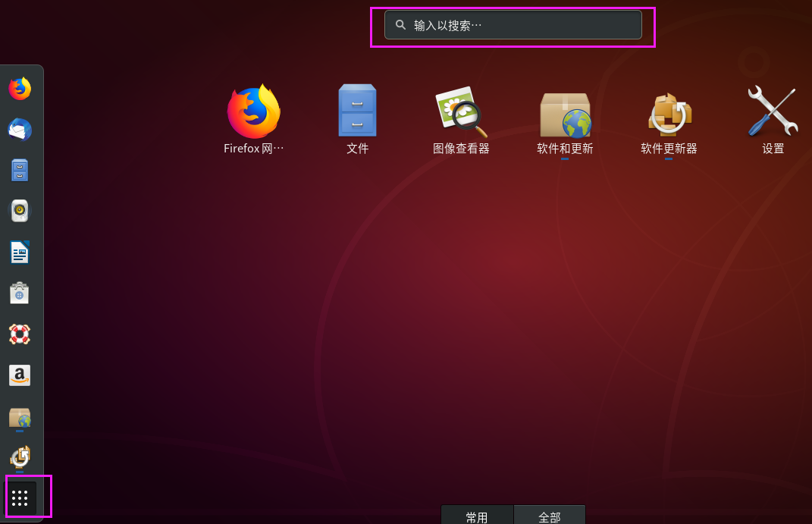Image resolution: width=812 pixels, height=524 pixels.
Task: Open Amazon launcher in the dock
Action: click(x=20, y=375)
